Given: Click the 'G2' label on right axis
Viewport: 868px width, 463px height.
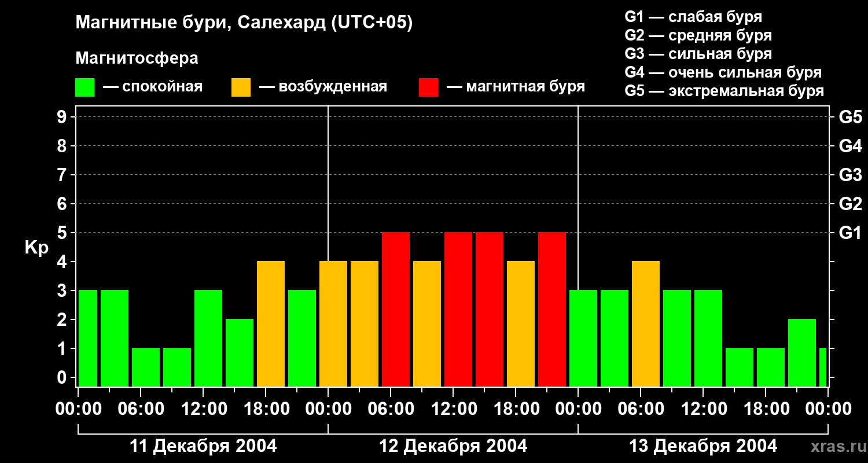Looking at the screenshot, I should click(x=850, y=204).
